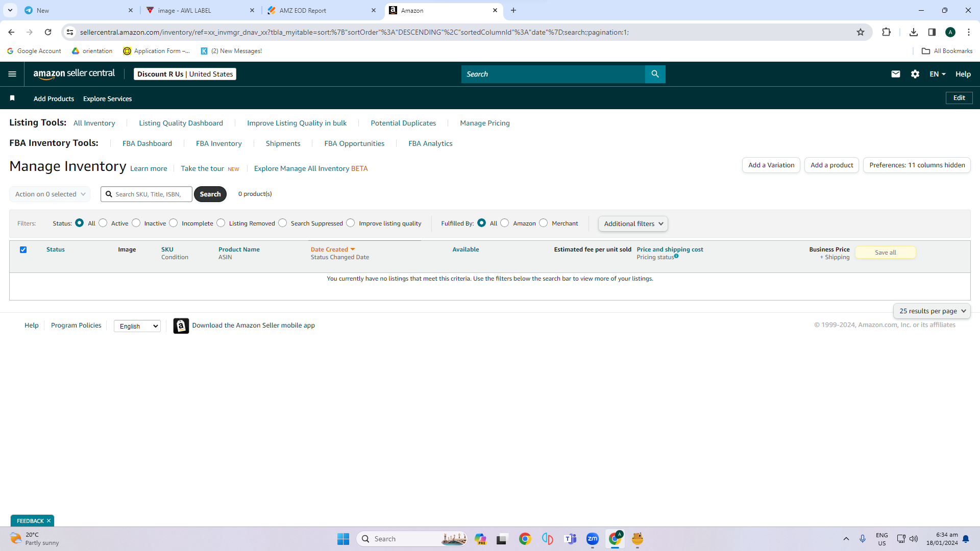Image resolution: width=980 pixels, height=551 pixels.
Task: Open the Listing Quality Dashboard link
Action: (181, 123)
